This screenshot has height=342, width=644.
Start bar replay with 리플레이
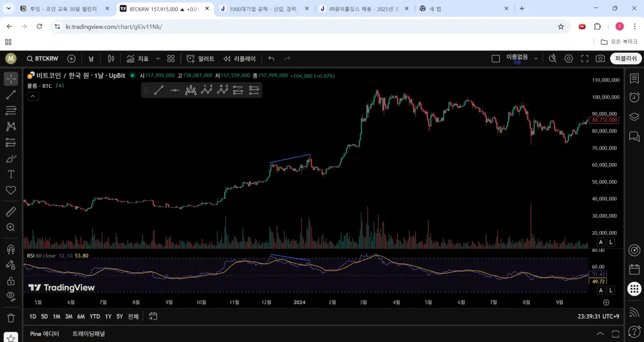tap(240, 59)
